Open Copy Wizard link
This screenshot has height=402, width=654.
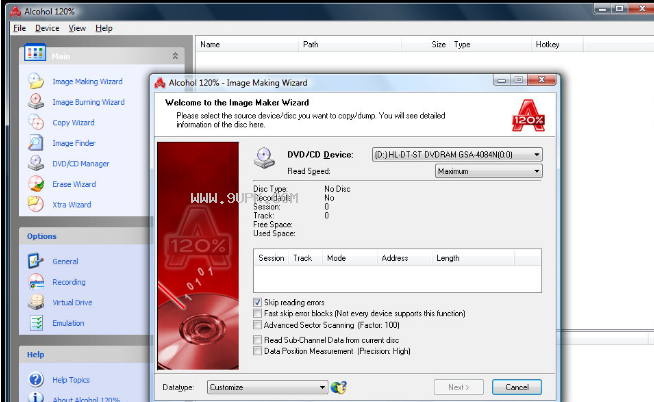coord(73,122)
